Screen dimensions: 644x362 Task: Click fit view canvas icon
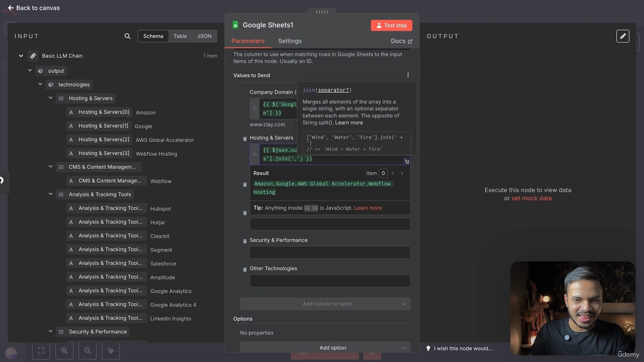[41, 351]
